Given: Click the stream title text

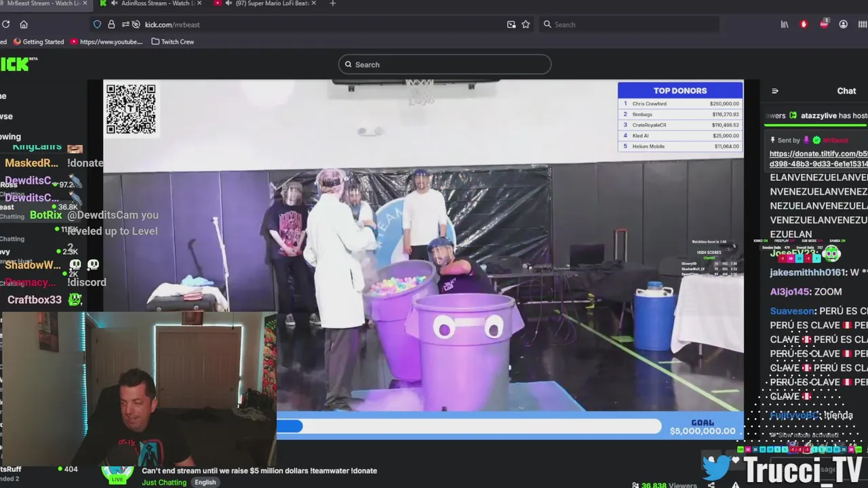Looking at the screenshot, I should (259, 470).
